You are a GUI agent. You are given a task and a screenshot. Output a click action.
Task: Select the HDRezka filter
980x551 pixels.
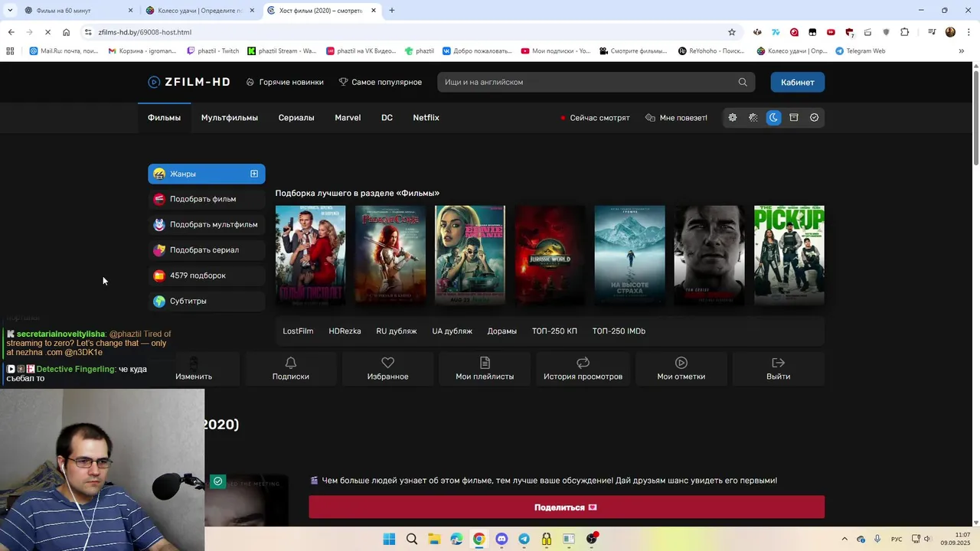345,331
